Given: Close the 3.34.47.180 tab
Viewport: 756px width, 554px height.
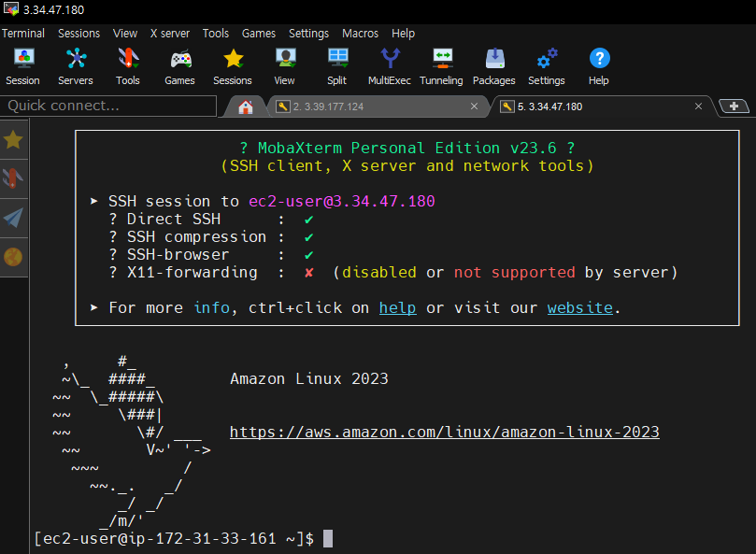Looking at the screenshot, I should pyautogui.click(x=698, y=107).
